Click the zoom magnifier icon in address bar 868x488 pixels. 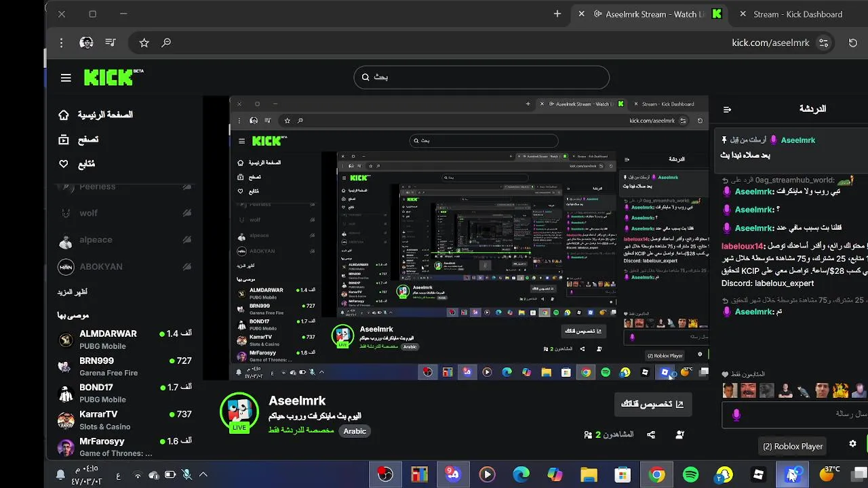(x=166, y=43)
